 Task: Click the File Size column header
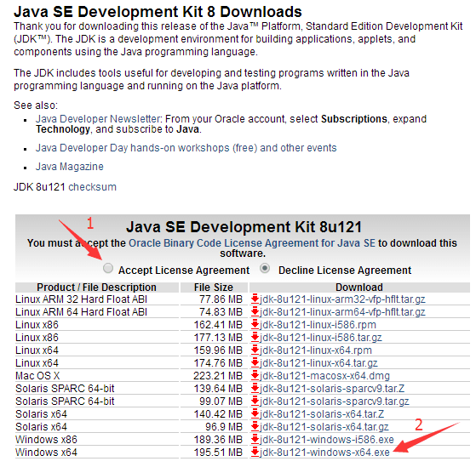pos(214,288)
